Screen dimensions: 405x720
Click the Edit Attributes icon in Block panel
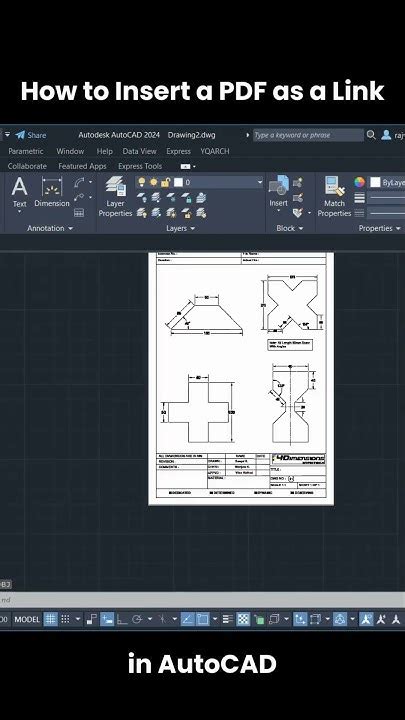pos(298,213)
